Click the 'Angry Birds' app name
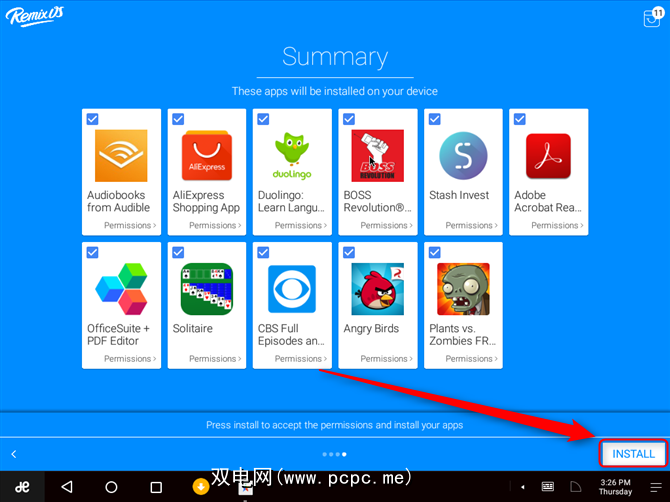670x502 pixels. [x=371, y=329]
